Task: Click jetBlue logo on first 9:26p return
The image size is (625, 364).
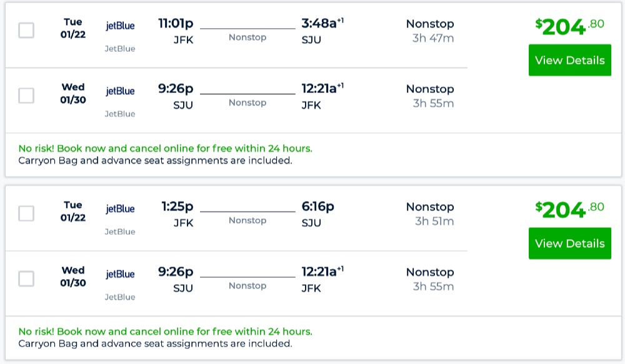Action: [120, 91]
